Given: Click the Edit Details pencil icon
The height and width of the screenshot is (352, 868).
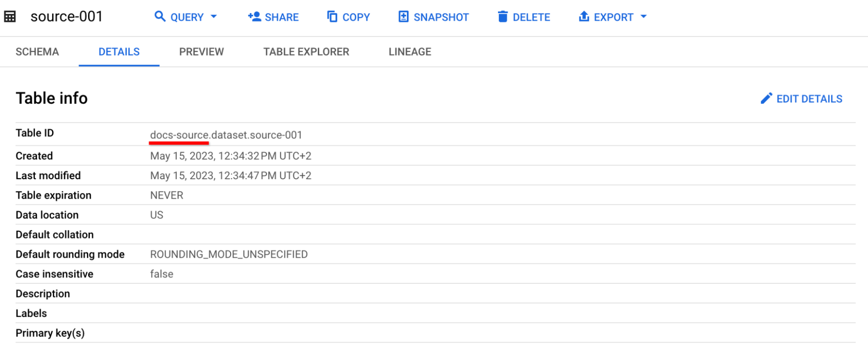Looking at the screenshot, I should coord(766,98).
